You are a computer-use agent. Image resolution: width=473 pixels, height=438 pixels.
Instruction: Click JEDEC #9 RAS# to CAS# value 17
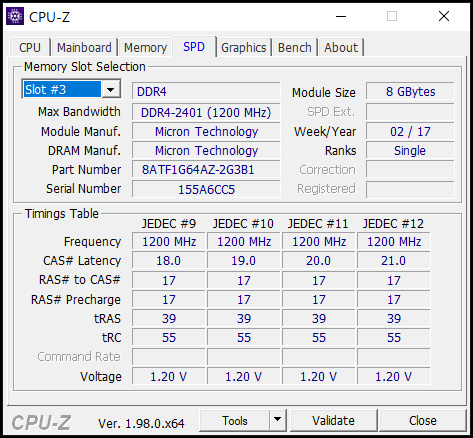(169, 280)
